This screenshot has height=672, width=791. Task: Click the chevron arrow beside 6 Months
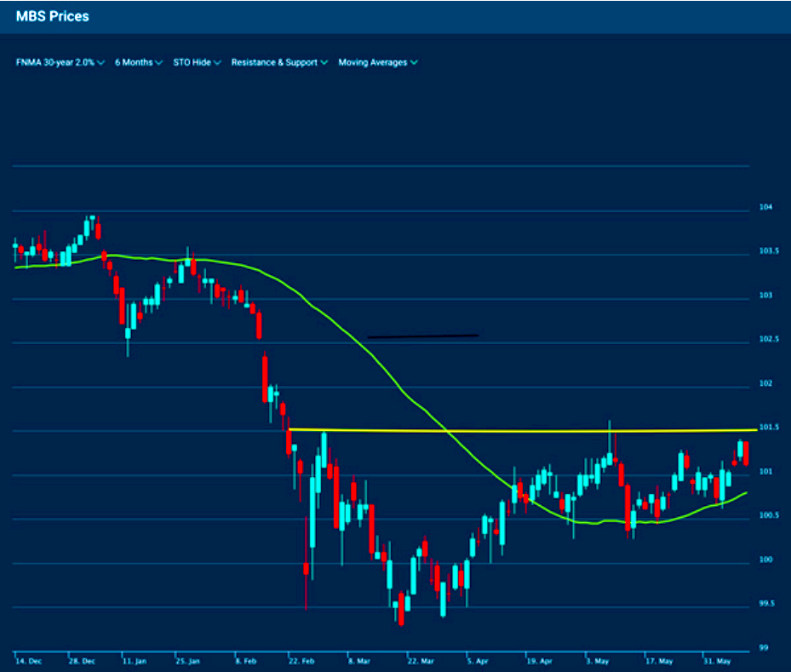159,63
